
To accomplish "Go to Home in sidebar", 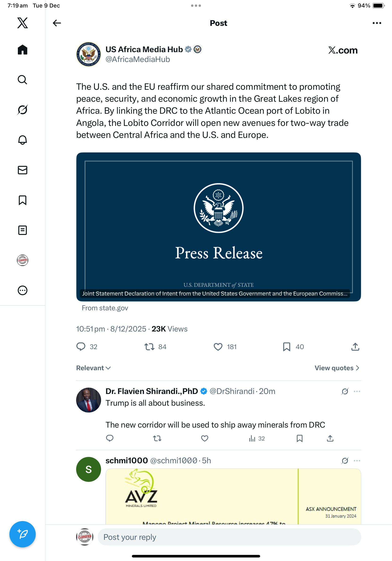I will (23, 50).
